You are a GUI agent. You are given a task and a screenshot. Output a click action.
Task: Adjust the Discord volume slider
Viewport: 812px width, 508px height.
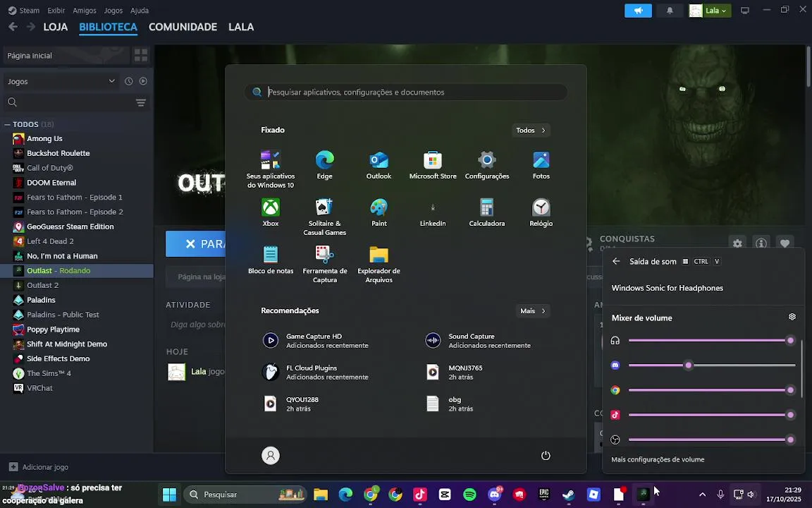(x=712, y=365)
